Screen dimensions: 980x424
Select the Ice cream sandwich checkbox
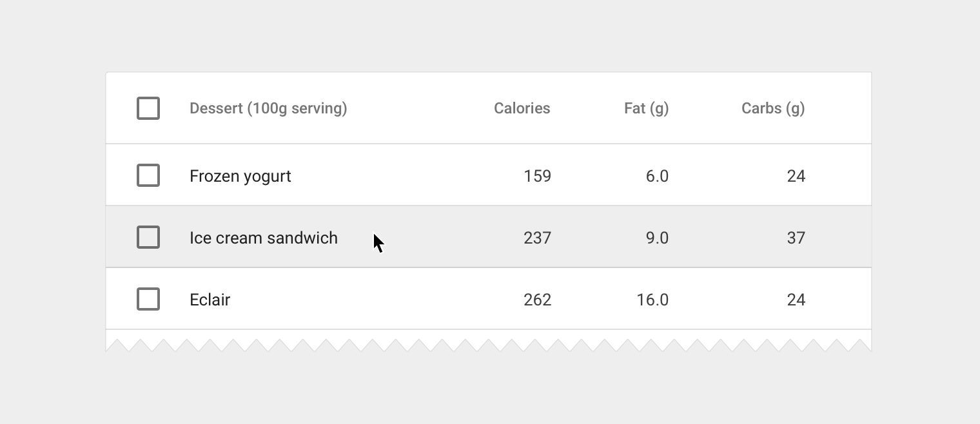[x=148, y=237]
